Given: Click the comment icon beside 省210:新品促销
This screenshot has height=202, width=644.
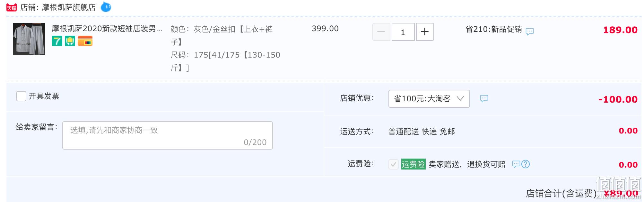Looking at the screenshot, I should [530, 32].
